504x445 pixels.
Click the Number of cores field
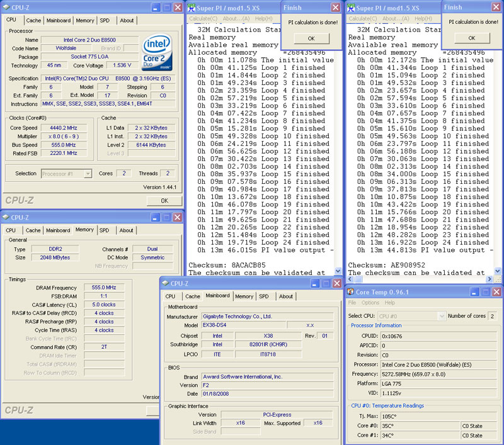click(x=492, y=316)
